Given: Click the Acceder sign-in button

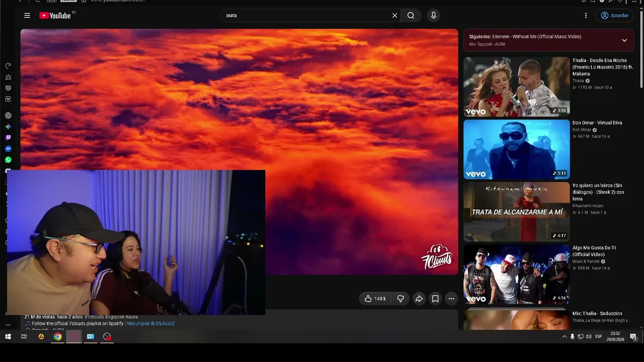Looking at the screenshot, I should click(615, 16).
